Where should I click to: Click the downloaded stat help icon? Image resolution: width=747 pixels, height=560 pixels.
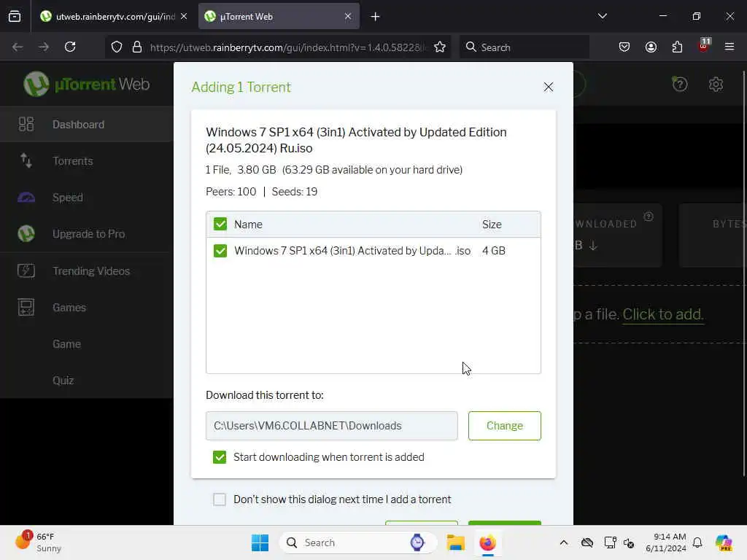[649, 217]
